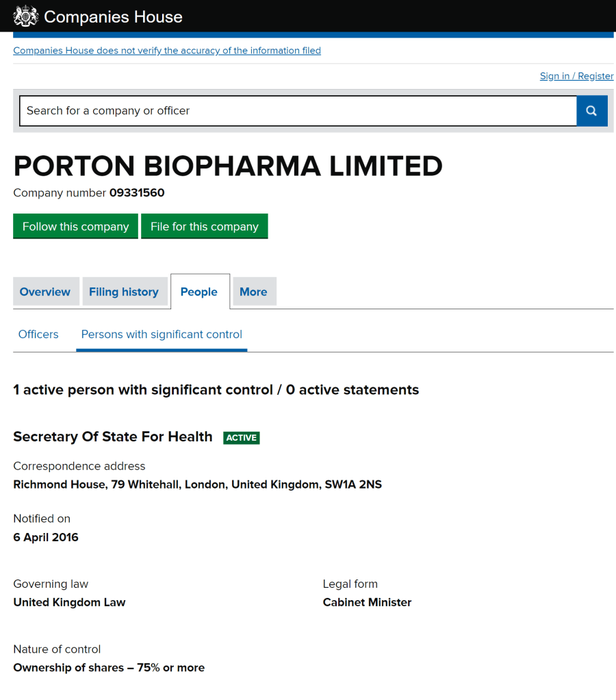Screen dimensions: 616x700
Task: Open the Sign in / Register link
Action: coord(576,76)
